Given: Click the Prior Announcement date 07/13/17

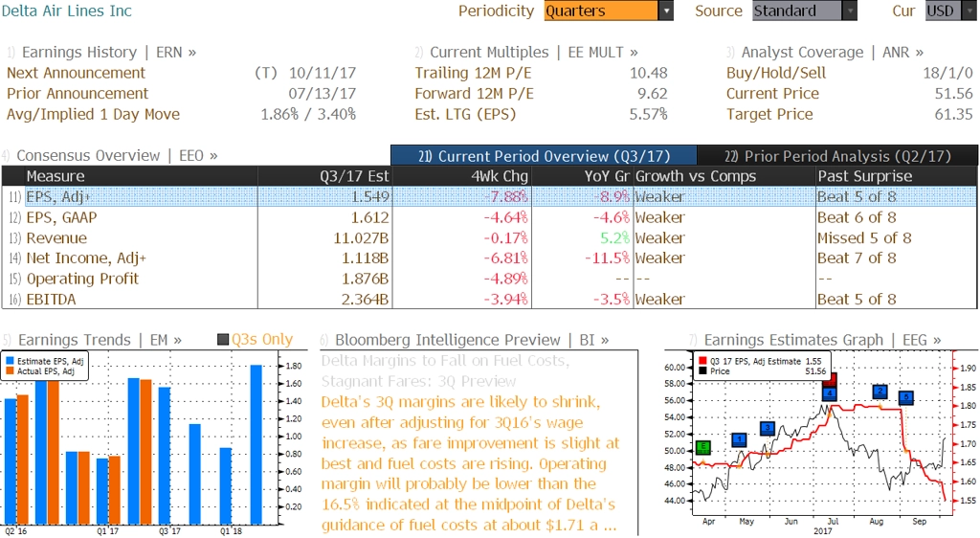Looking at the screenshot, I should point(323,94).
